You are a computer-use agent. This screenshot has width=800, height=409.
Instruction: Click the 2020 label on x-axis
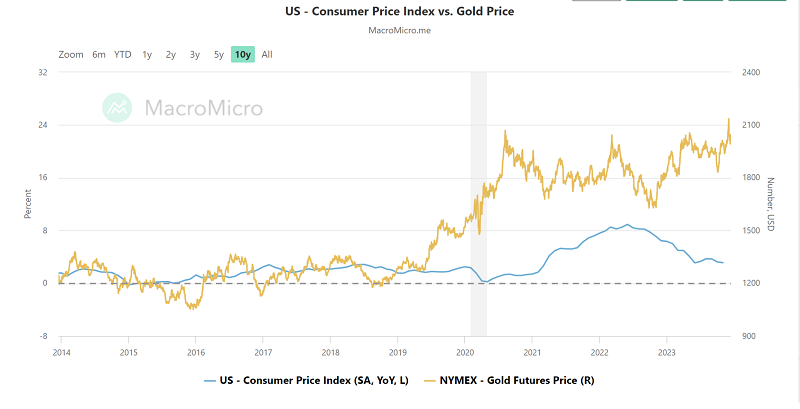465,352
